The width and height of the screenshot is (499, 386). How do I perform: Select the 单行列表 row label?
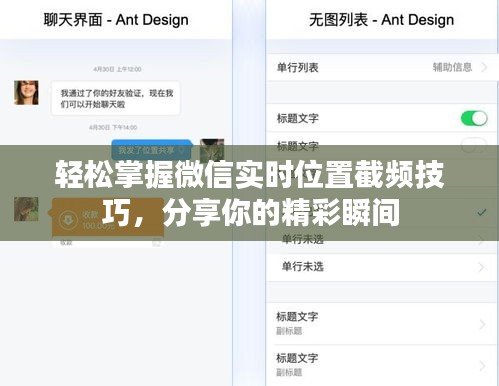click(298, 68)
